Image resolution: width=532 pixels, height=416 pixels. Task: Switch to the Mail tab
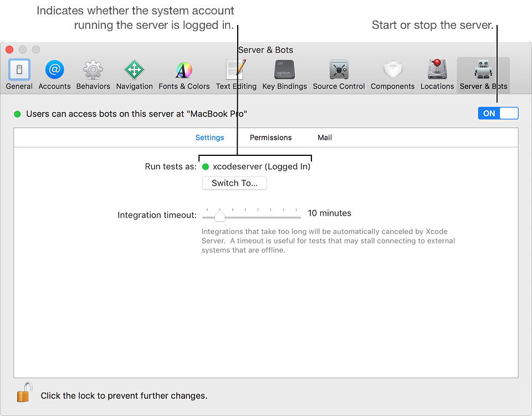pyautogui.click(x=325, y=138)
